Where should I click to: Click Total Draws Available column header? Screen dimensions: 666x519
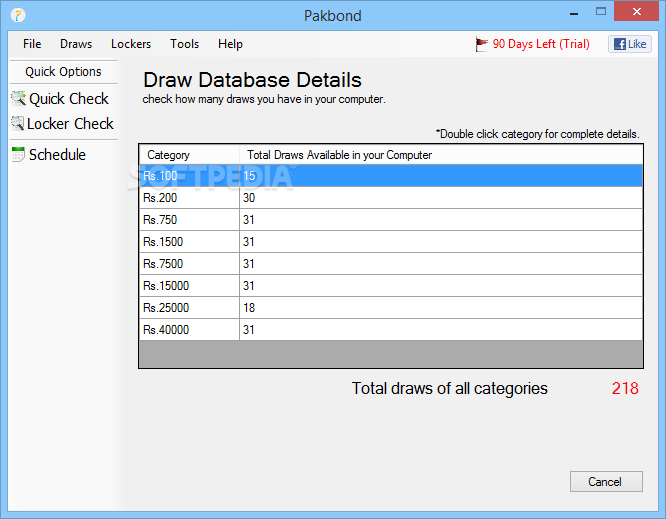click(x=441, y=155)
